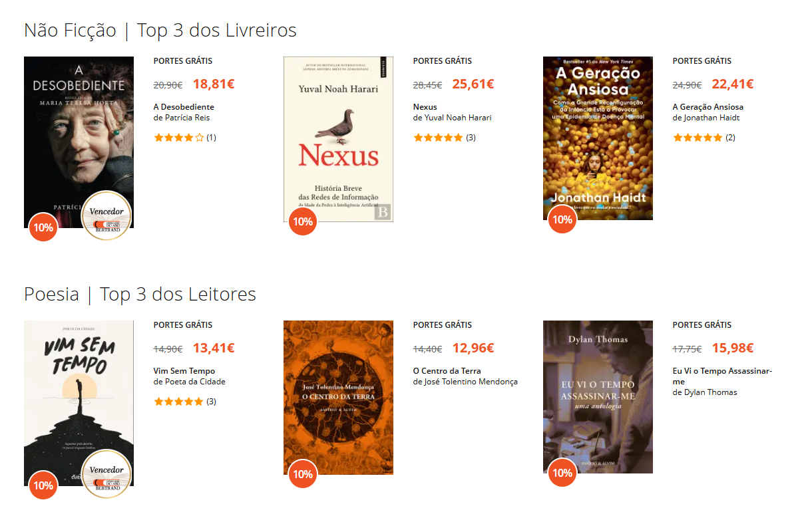Screen dimensions: 812x526
Task: Click the 10% badge on A Geração Ansiosa cover
Action: pos(562,219)
